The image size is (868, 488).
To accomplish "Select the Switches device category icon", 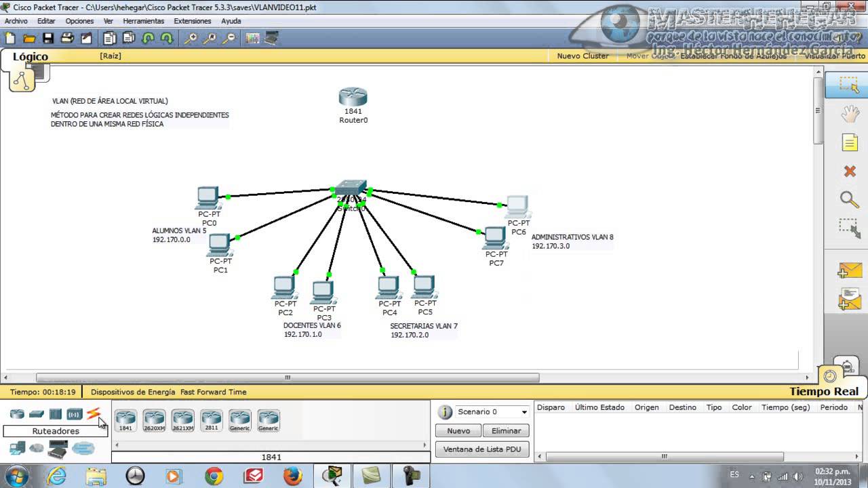I will (37, 413).
